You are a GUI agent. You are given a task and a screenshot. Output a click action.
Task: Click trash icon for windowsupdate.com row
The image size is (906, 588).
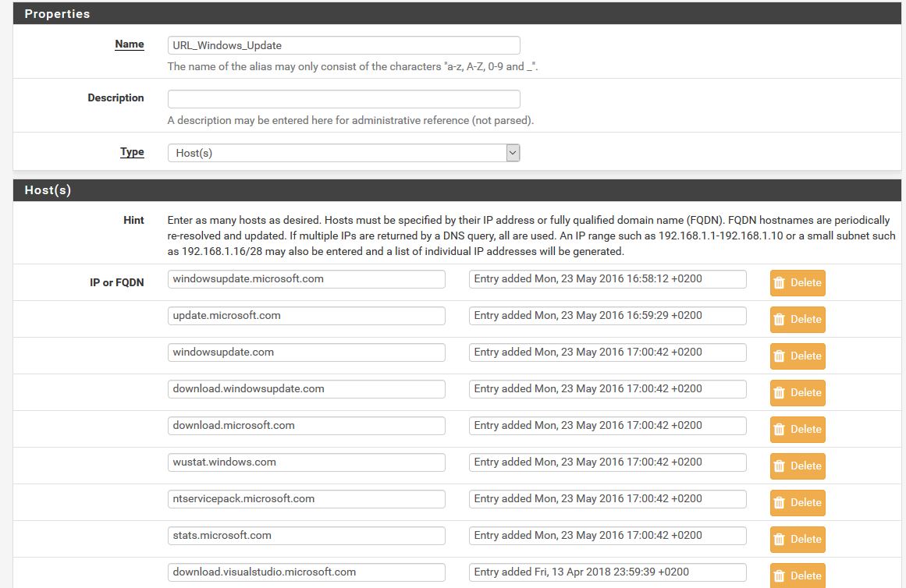[x=779, y=356]
